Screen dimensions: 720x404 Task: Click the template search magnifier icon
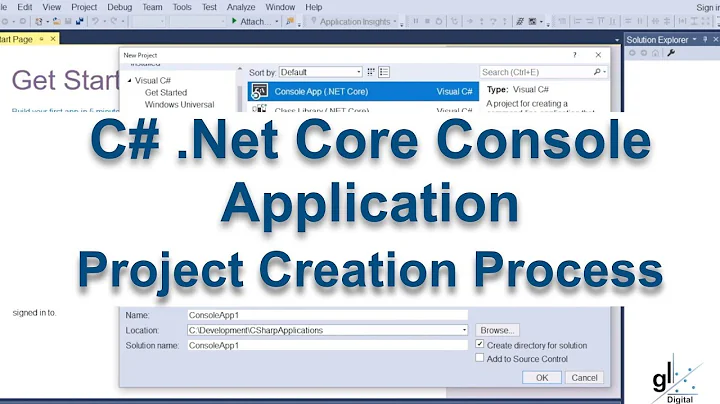pyautogui.click(x=597, y=72)
